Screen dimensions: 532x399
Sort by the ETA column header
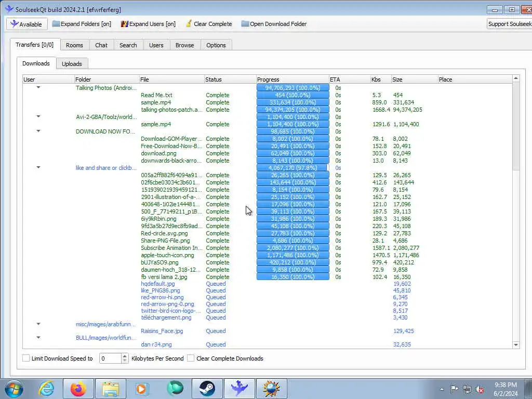[350, 79]
